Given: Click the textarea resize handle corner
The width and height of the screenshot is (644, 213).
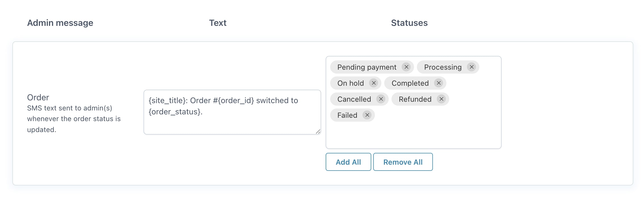Looking at the screenshot, I should click(x=318, y=132).
